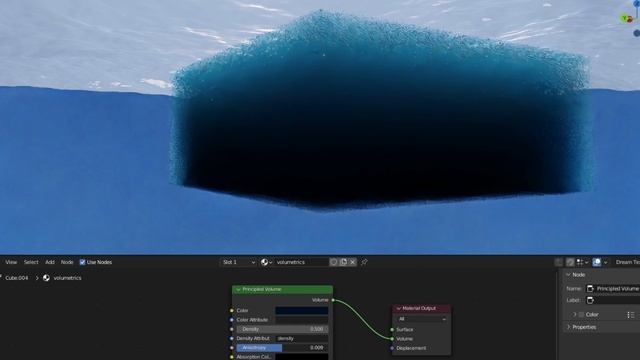Toggle the overlay button in node header
The width and height of the screenshot is (640, 360).
coord(597,262)
